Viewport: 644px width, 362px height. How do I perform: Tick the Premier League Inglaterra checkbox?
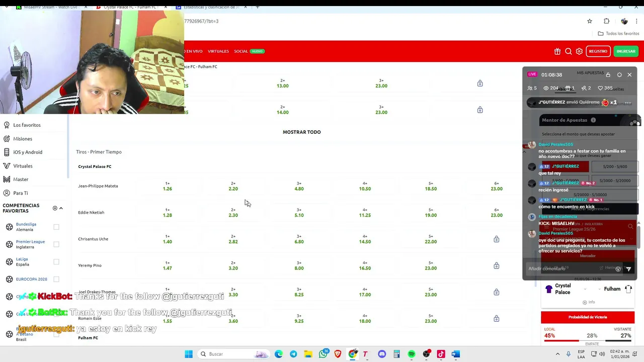(x=56, y=244)
